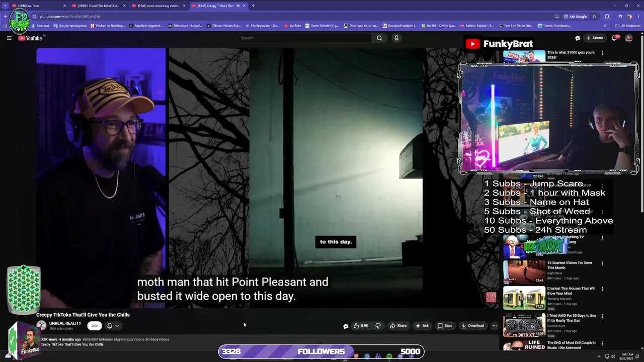This screenshot has width=644, height=362.
Task: Click the YouTube search box
Action: (304, 38)
